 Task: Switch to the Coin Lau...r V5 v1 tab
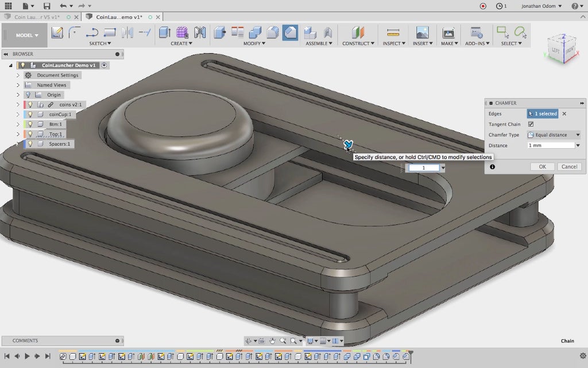coord(37,17)
